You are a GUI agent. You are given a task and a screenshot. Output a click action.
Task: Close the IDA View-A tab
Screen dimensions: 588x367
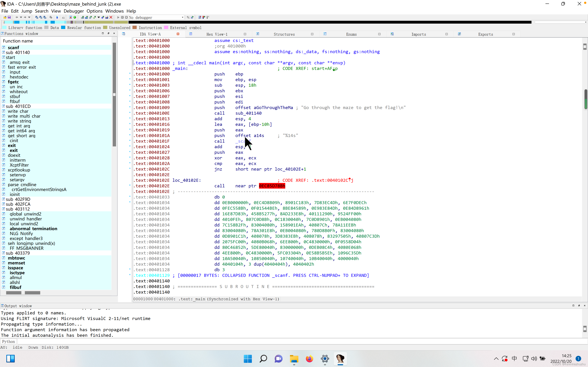178,34
